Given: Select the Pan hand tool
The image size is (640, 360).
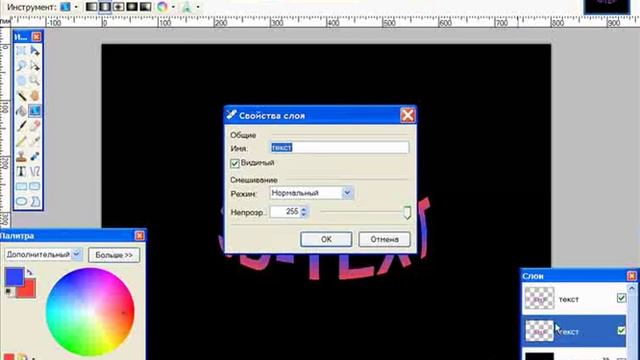Looking at the screenshot, I should [x=35, y=96].
